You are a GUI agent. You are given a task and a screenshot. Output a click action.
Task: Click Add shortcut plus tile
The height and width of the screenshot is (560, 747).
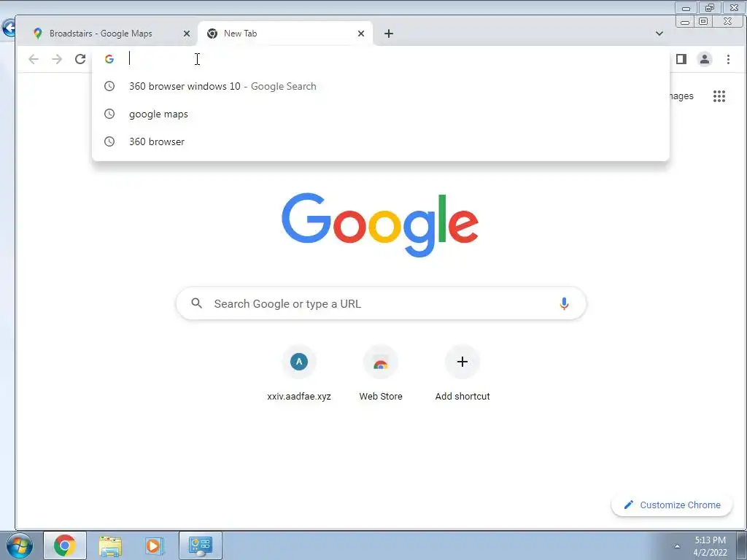point(462,373)
